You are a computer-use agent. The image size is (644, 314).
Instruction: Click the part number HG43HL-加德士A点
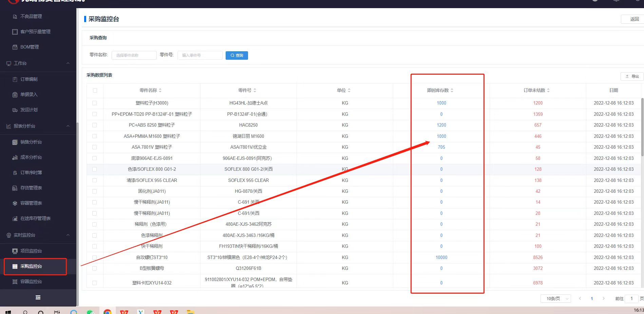[248, 103]
